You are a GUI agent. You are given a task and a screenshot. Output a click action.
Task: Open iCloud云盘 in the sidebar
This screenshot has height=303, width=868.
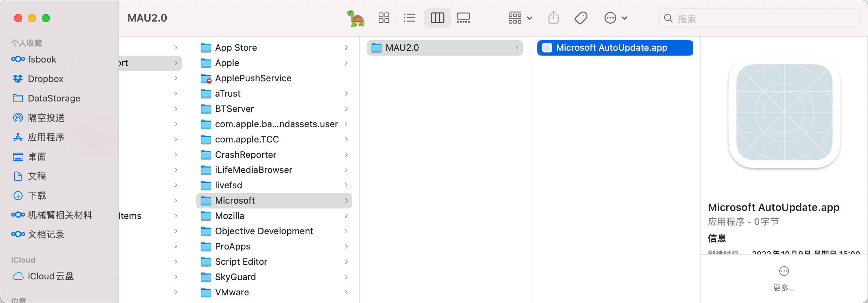tap(43, 276)
